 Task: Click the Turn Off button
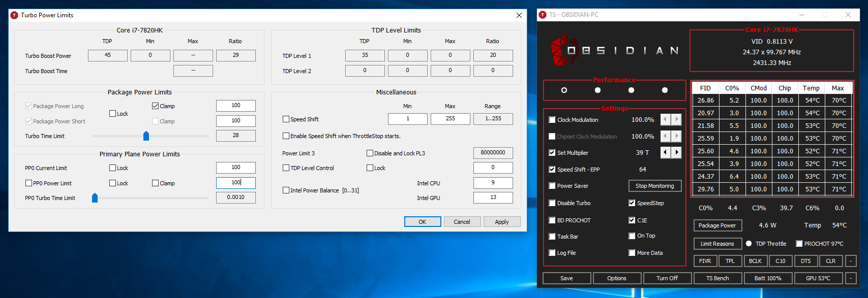click(x=667, y=278)
